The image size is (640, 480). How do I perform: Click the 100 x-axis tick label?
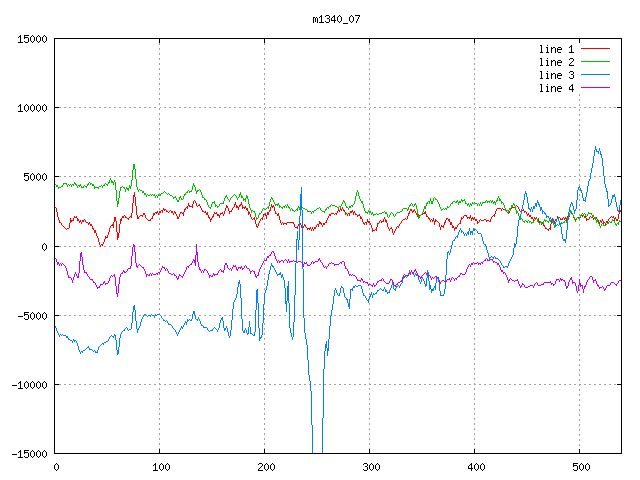click(160, 467)
